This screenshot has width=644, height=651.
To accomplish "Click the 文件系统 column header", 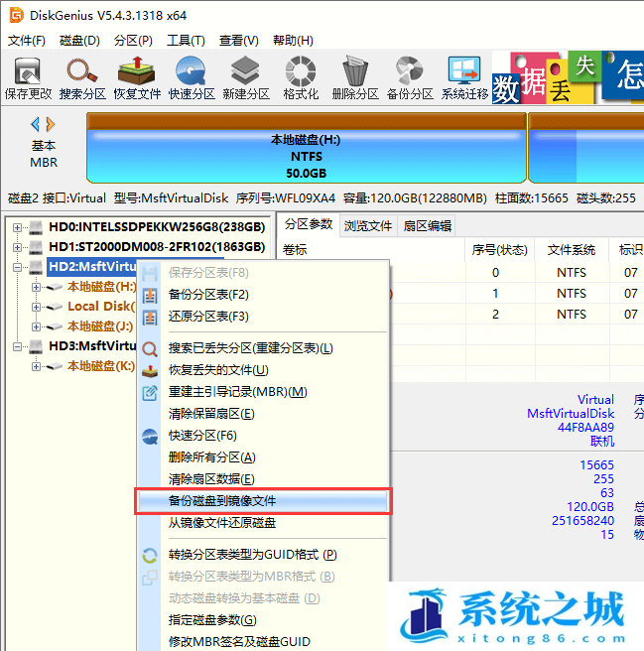I will (572, 250).
